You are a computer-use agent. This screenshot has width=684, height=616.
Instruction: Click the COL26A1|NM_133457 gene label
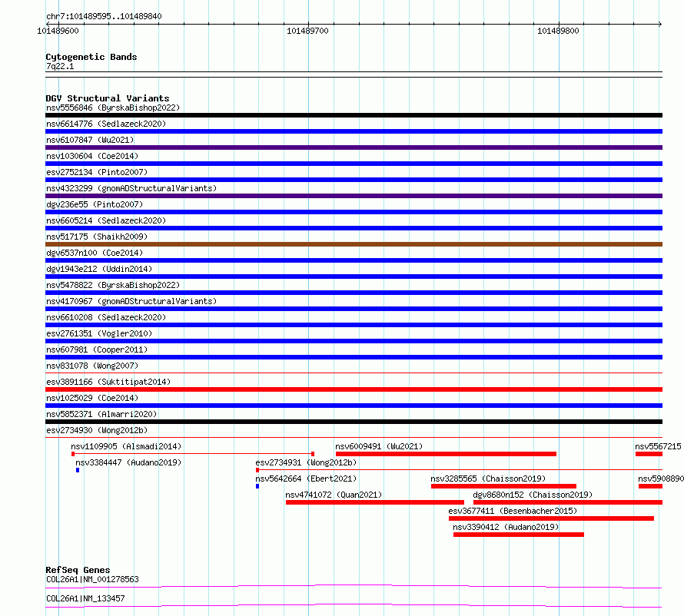85,598
